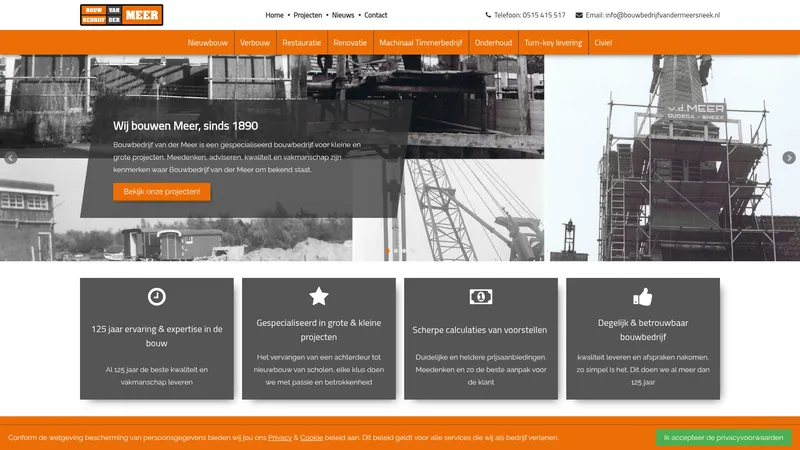
Task: Click card title Gespecialiseerd in grote & kleine projecten
Action: pyautogui.click(x=319, y=330)
